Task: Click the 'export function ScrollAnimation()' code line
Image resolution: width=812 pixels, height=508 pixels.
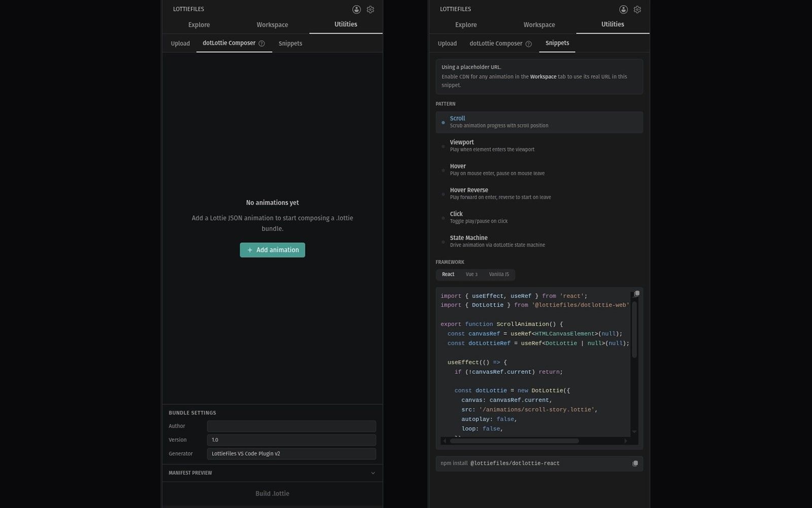Action: [x=501, y=324]
